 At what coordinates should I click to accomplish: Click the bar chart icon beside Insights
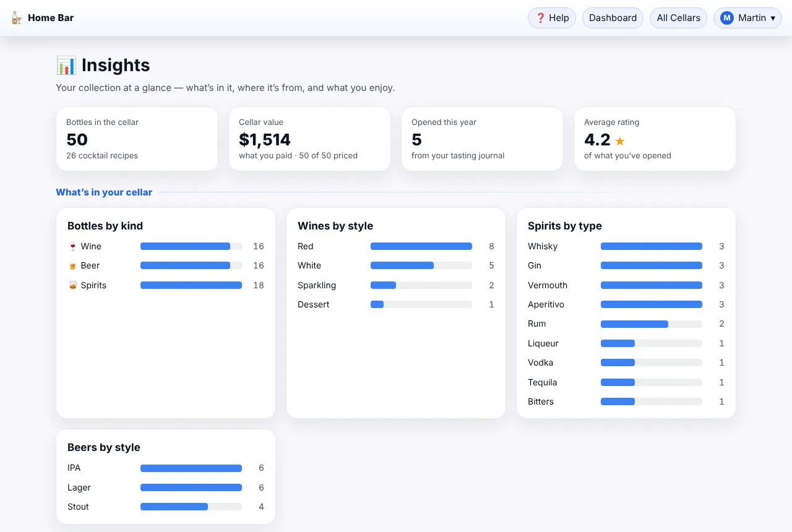coord(66,65)
